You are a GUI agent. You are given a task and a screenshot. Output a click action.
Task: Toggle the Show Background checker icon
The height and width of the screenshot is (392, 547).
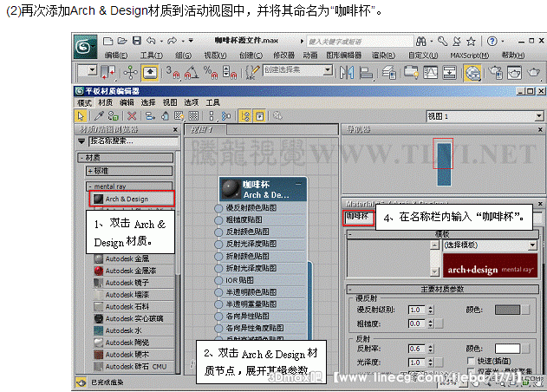[193, 116]
